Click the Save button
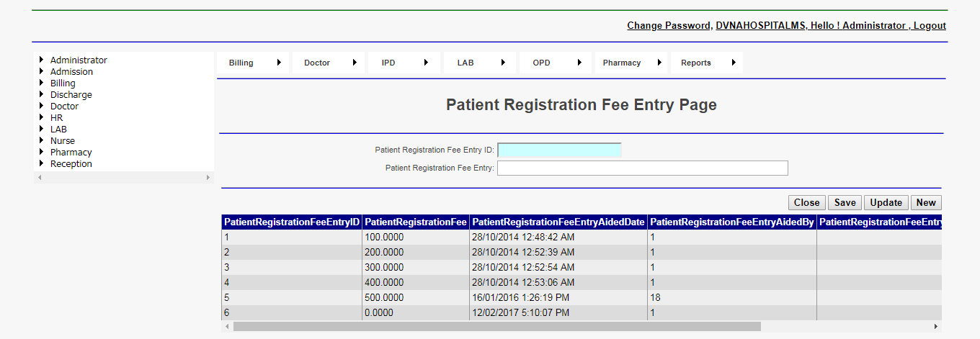 click(845, 203)
